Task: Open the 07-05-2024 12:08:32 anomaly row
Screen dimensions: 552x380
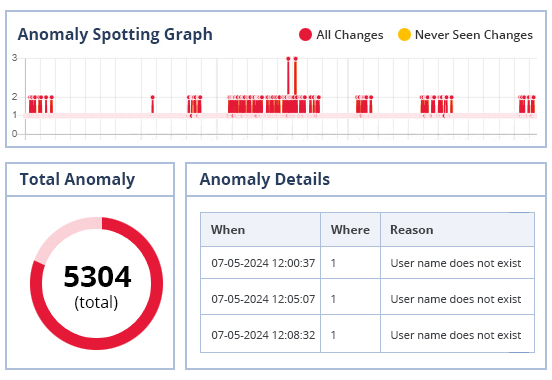Action: coord(367,335)
